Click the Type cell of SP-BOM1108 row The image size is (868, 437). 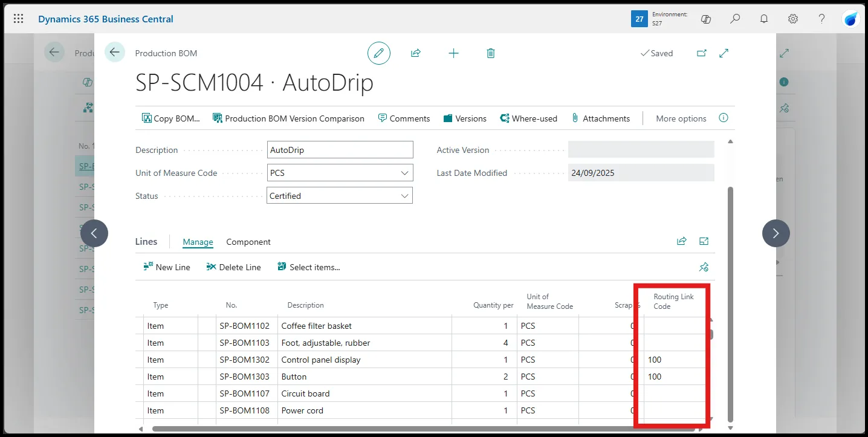[x=170, y=410]
